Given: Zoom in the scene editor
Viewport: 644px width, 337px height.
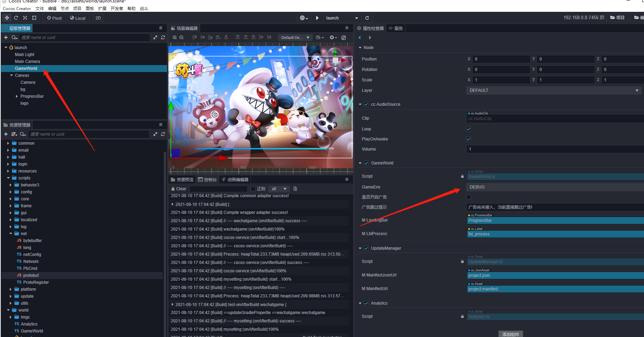Looking at the screenshot, I should pos(175,37).
